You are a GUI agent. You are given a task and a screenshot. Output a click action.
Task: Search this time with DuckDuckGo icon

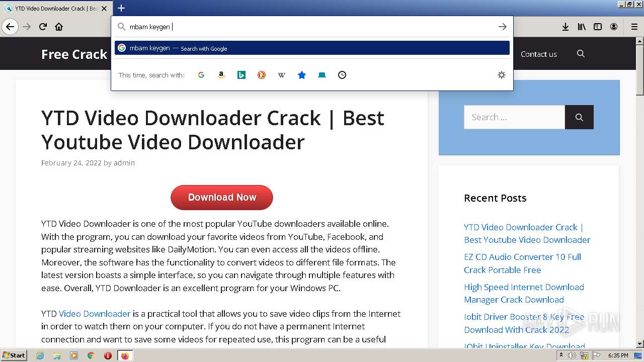262,75
